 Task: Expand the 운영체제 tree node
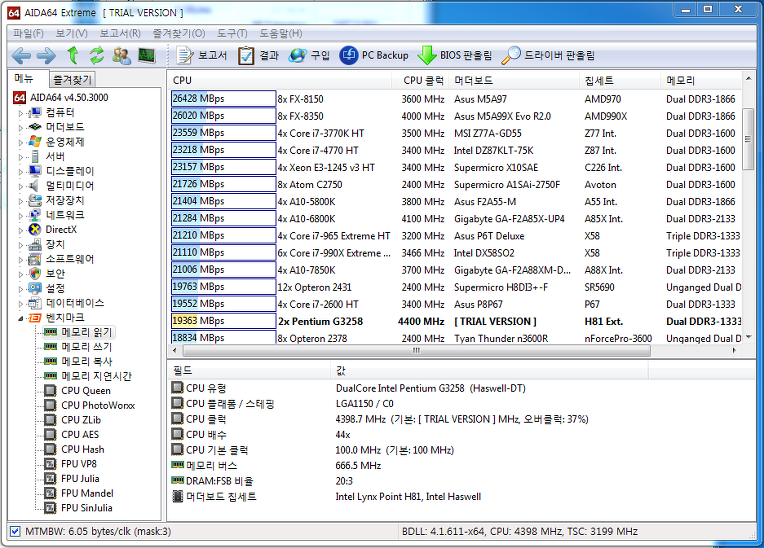[20, 142]
